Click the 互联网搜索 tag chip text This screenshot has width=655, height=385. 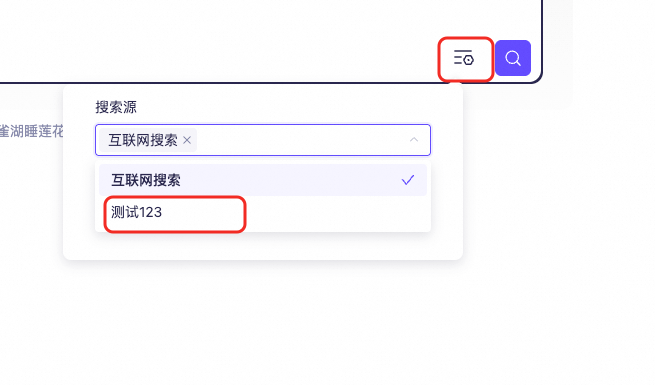143,140
